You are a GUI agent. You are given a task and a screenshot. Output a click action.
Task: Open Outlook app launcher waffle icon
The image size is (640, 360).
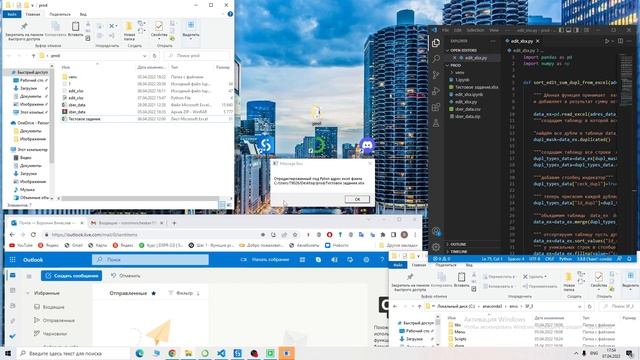(x=13, y=260)
